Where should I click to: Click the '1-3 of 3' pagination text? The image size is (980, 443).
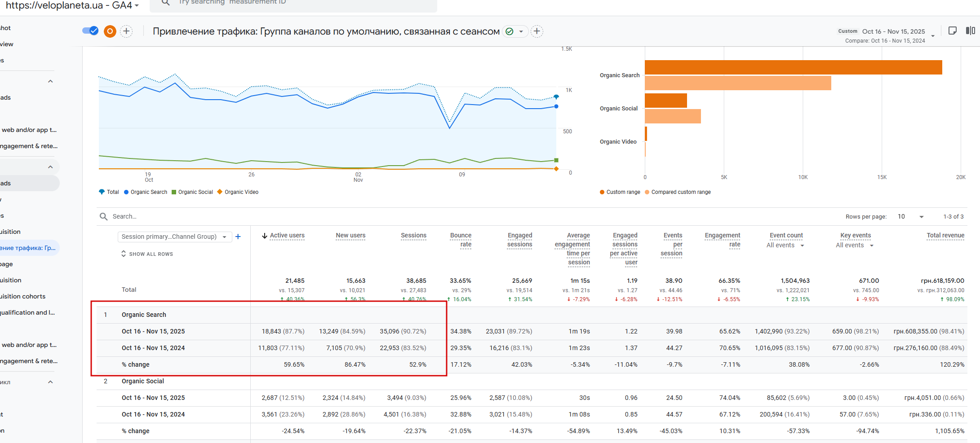point(953,216)
